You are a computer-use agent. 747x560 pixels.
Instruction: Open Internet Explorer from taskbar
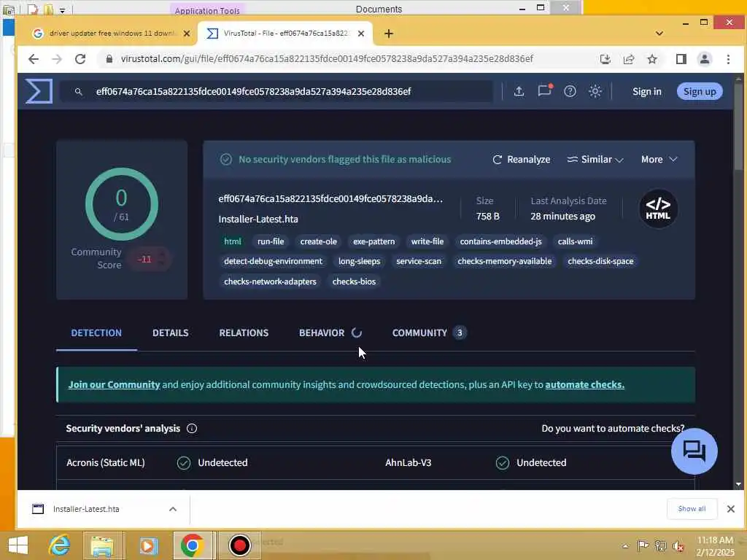(x=60, y=545)
